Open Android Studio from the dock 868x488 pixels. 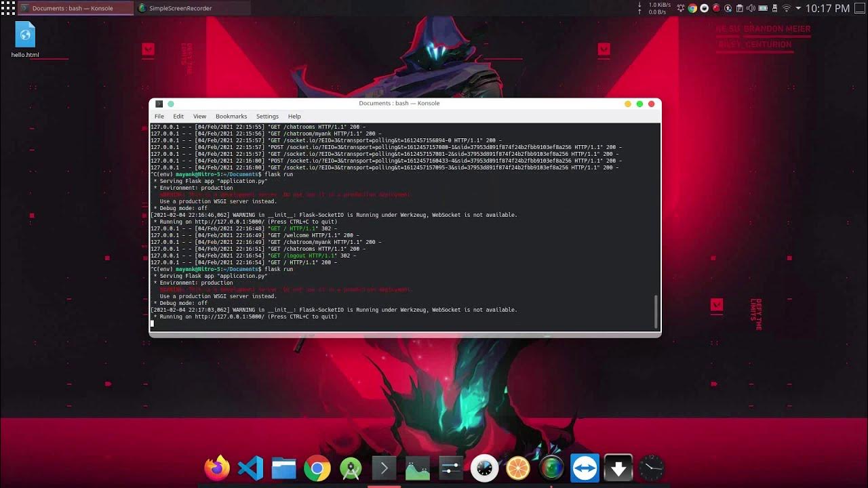pyautogui.click(x=351, y=468)
